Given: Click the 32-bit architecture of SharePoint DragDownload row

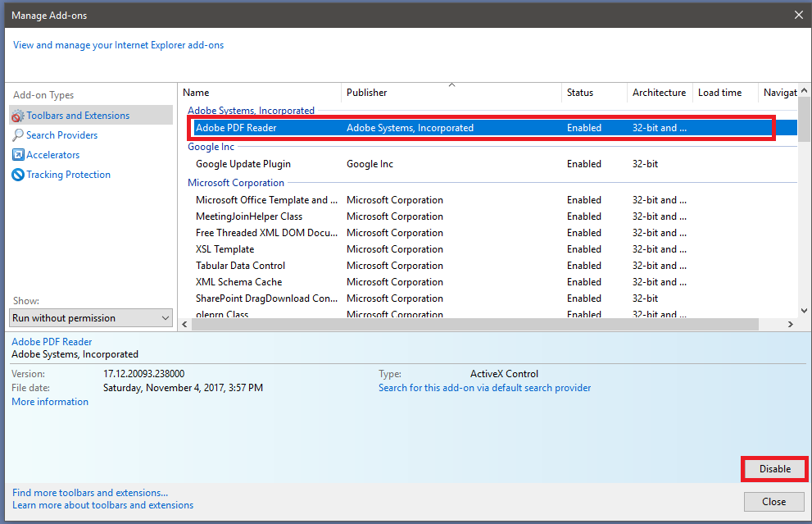Looking at the screenshot, I should (645, 298).
